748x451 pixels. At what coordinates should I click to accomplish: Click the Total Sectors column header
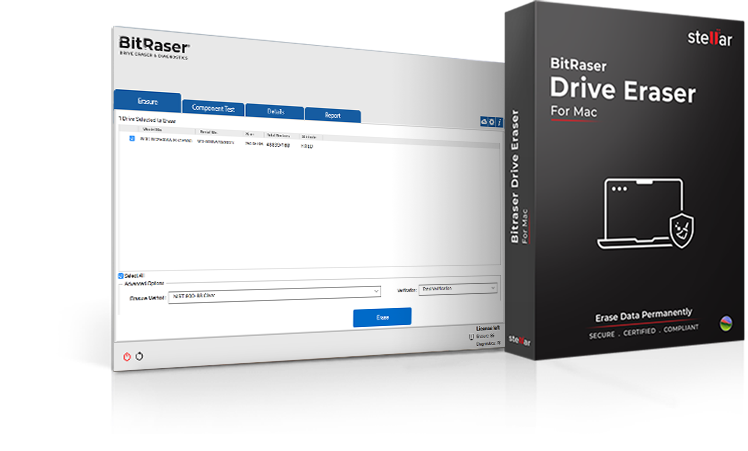[x=278, y=136]
